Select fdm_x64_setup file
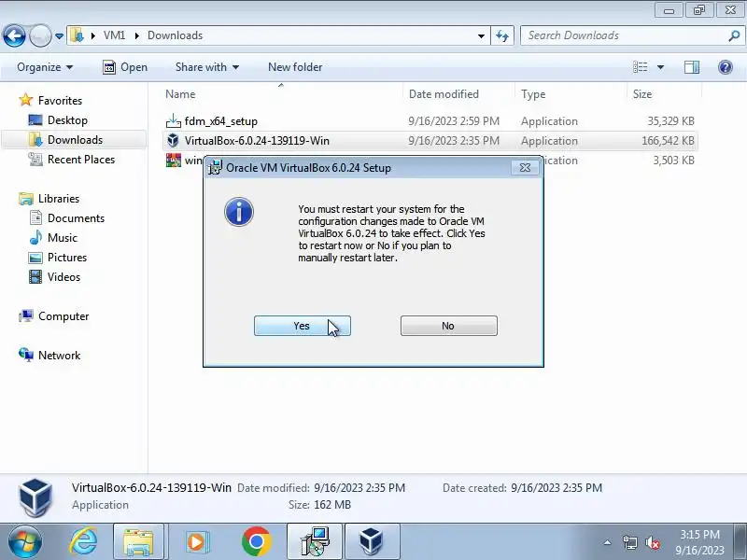Screen dimensions: 747x560 pos(221,121)
